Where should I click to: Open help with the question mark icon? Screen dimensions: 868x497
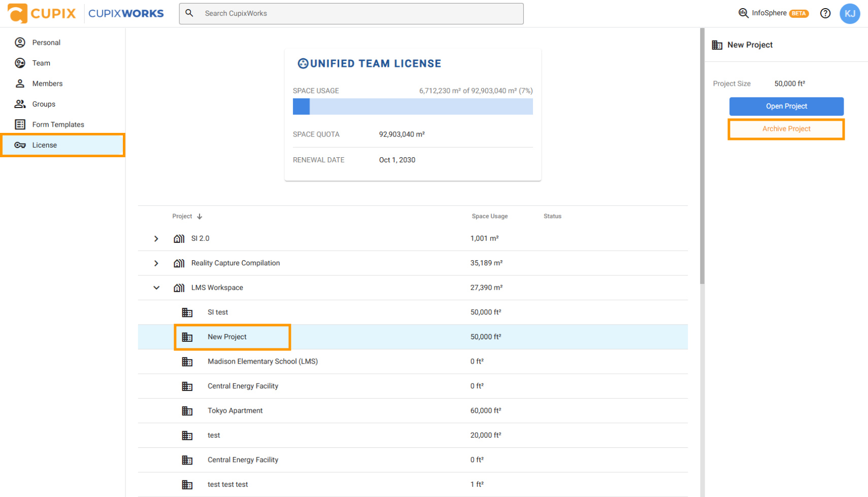(x=825, y=13)
